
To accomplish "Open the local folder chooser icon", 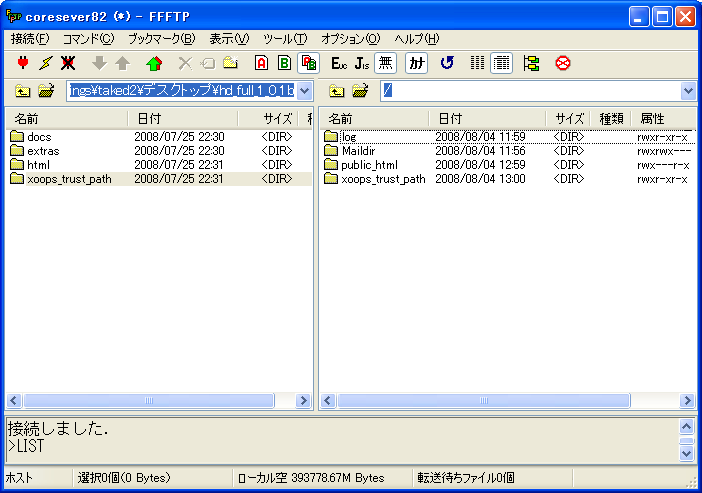I will pyautogui.click(x=46, y=91).
